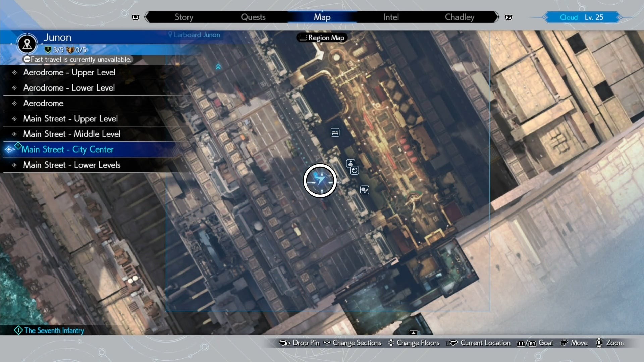
Task: Select the weapon shop sword icon
Action: tap(364, 190)
